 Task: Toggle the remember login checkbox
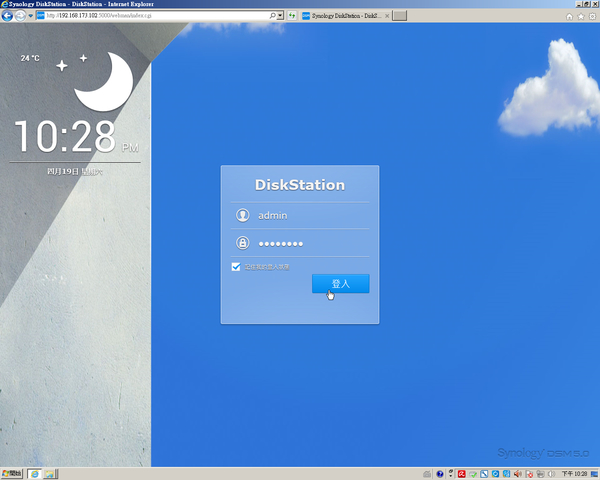coord(236,267)
